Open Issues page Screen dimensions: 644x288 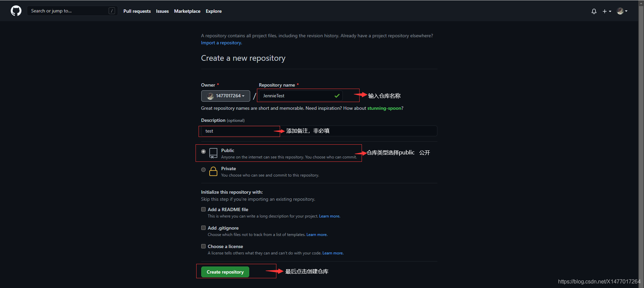(x=162, y=11)
